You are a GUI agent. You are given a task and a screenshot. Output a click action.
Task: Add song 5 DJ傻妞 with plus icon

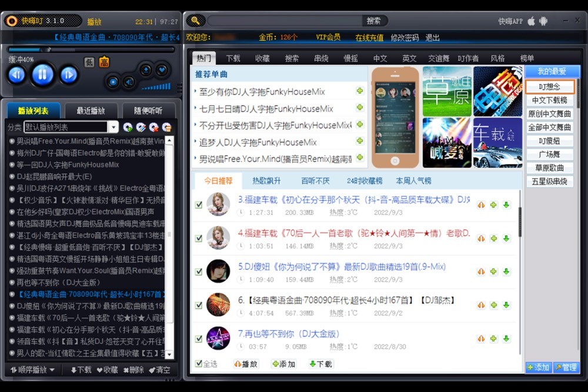tap(494, 271)
